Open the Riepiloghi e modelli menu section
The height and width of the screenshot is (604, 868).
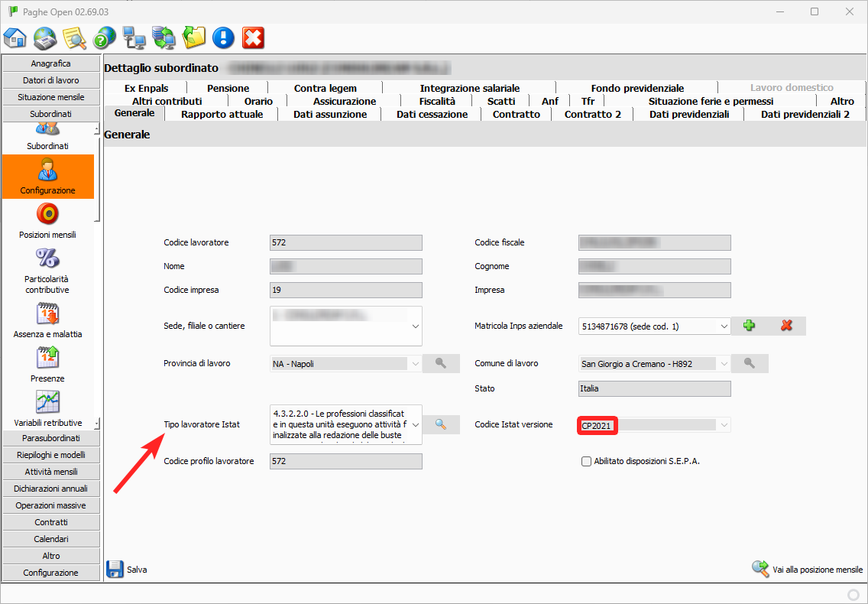coord(50,455)
